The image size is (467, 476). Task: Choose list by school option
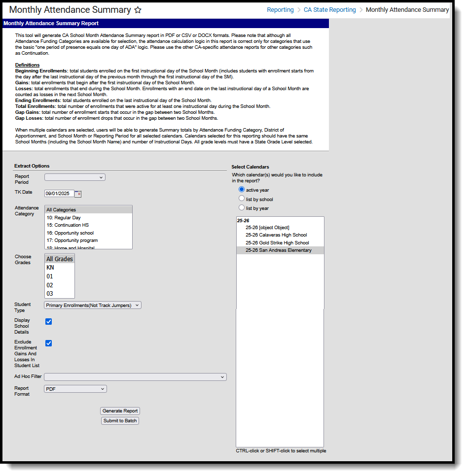pyautogui.click(x=241, y=198)
